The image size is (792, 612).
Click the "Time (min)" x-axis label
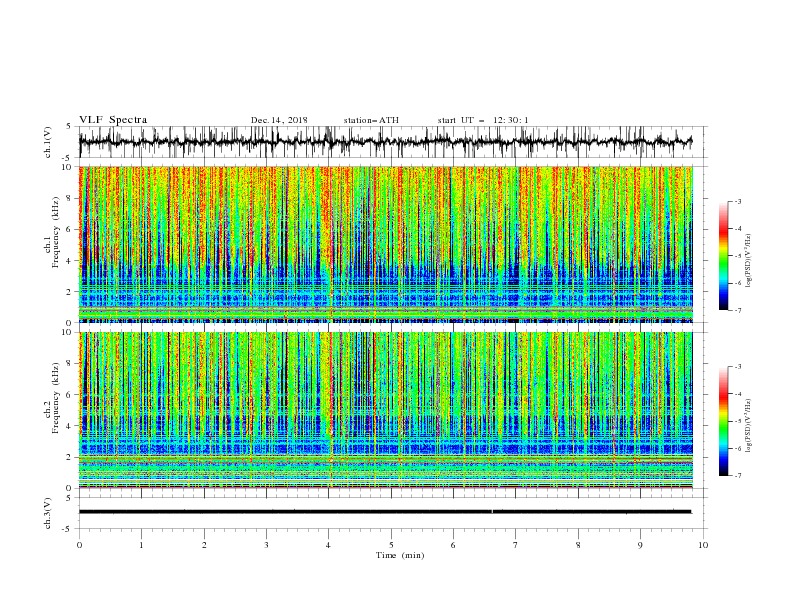(x=400, y=555)
